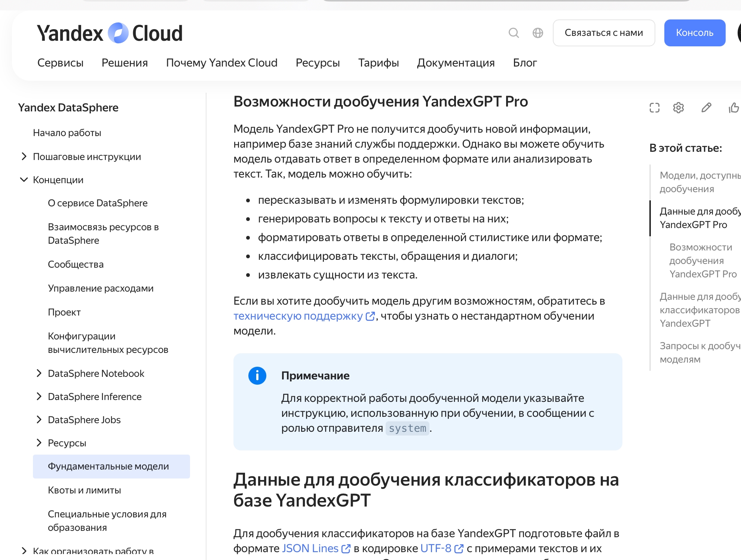Jump to Данные для дообучения классификаторов
The image size is (741, 560).
coord(700,310)
